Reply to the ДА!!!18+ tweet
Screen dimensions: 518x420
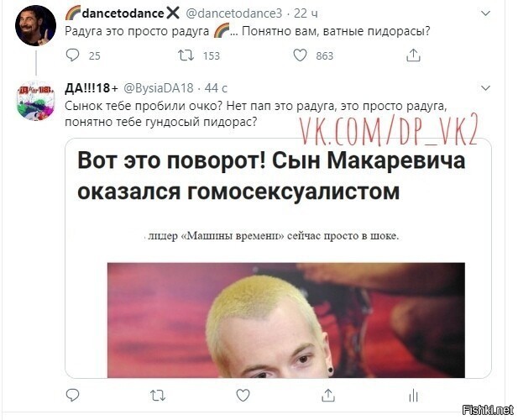click(73, 395)
